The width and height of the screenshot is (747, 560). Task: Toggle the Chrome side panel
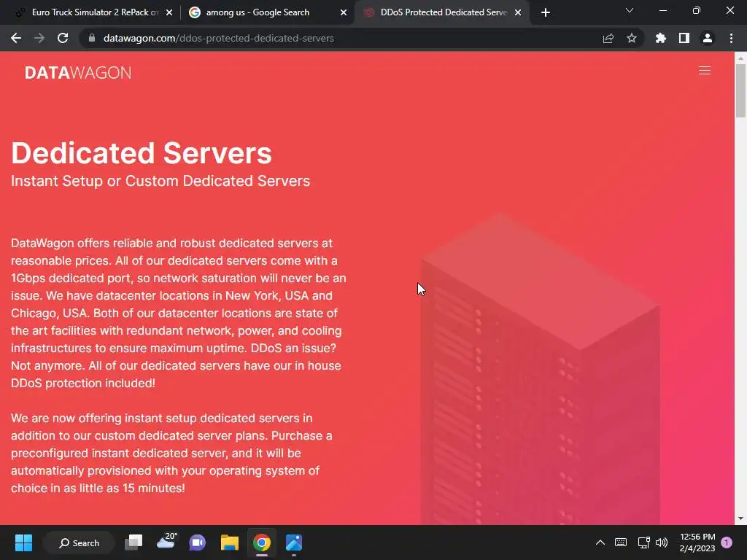tap(684, 38)
